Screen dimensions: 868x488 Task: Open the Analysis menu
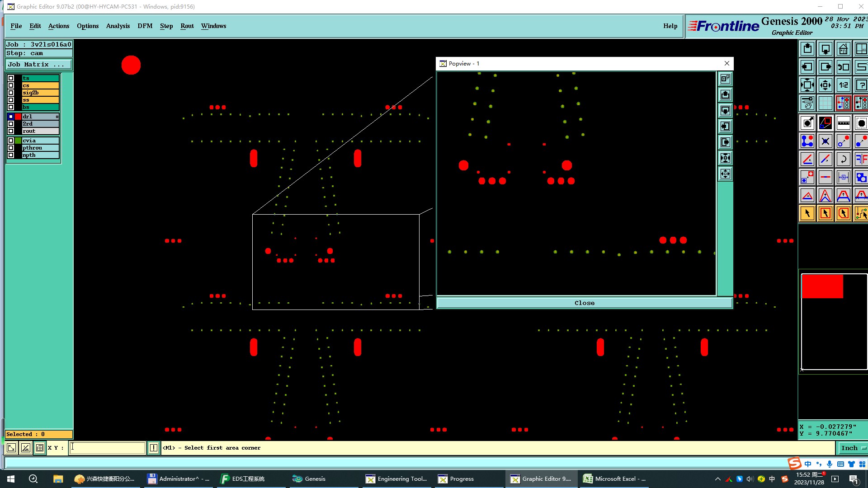tap(118, 26)
